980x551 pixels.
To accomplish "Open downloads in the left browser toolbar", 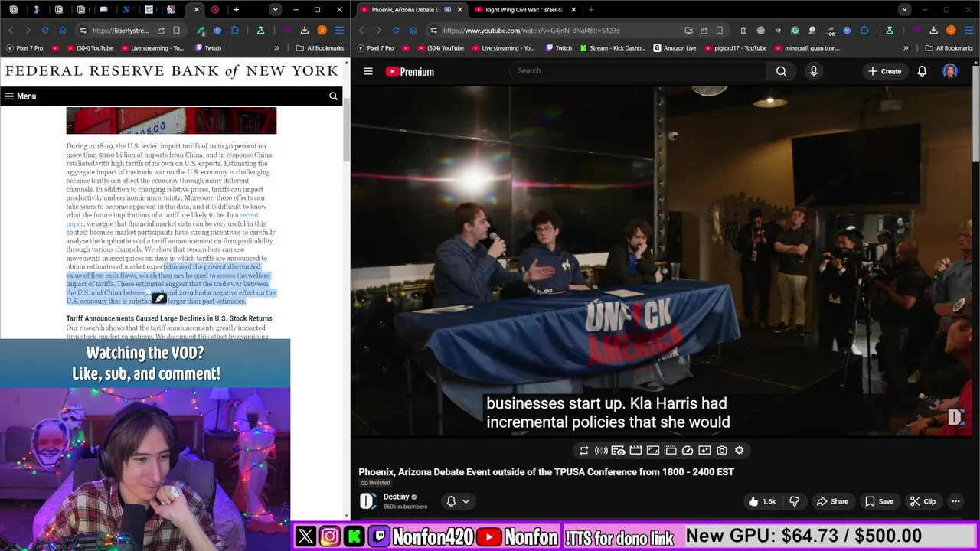I will pyautogui.click(x=304, y=31).
